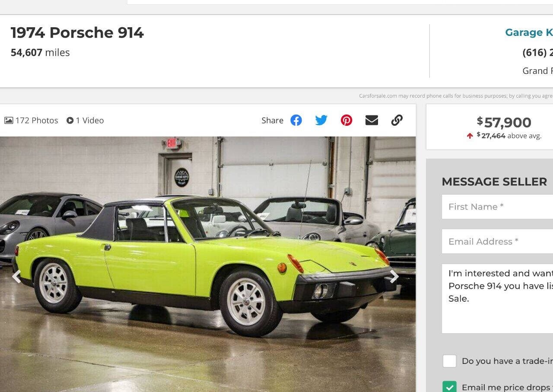Check the trade-in checkbox
The width and height of the screenshot is (553, 392).
point(449,361)
